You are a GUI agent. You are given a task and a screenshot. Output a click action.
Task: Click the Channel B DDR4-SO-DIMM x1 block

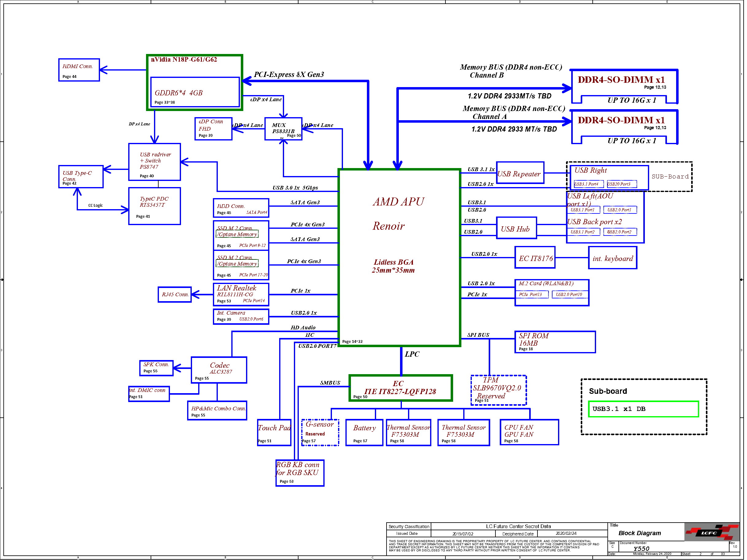coord(624,87)
